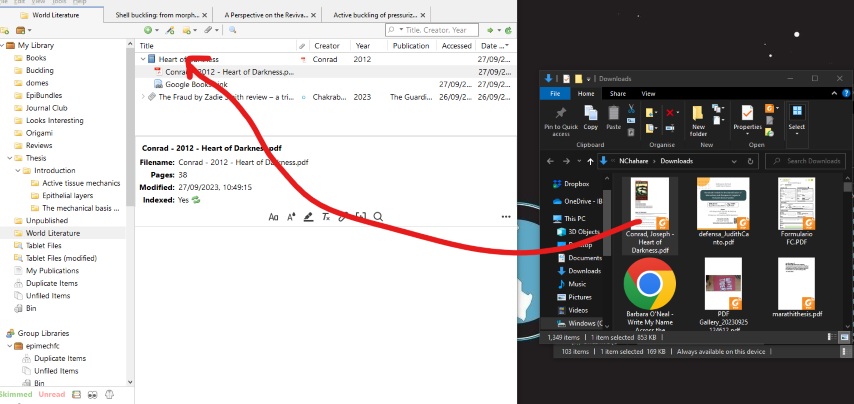Click the text highlight icon in the note toolbar
The image size is (854, 404).
click(309, 216)
